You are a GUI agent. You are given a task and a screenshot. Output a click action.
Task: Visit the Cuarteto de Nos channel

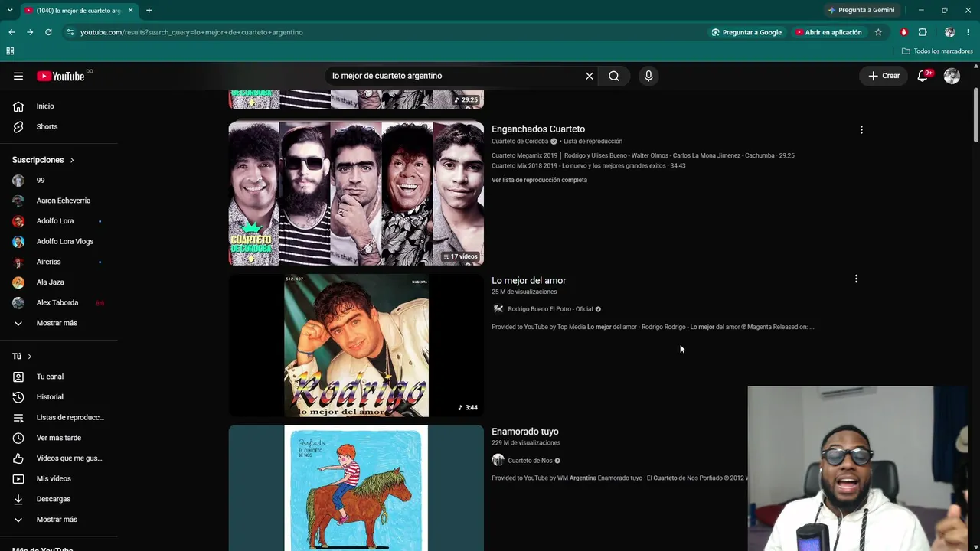tap(530, 461)
